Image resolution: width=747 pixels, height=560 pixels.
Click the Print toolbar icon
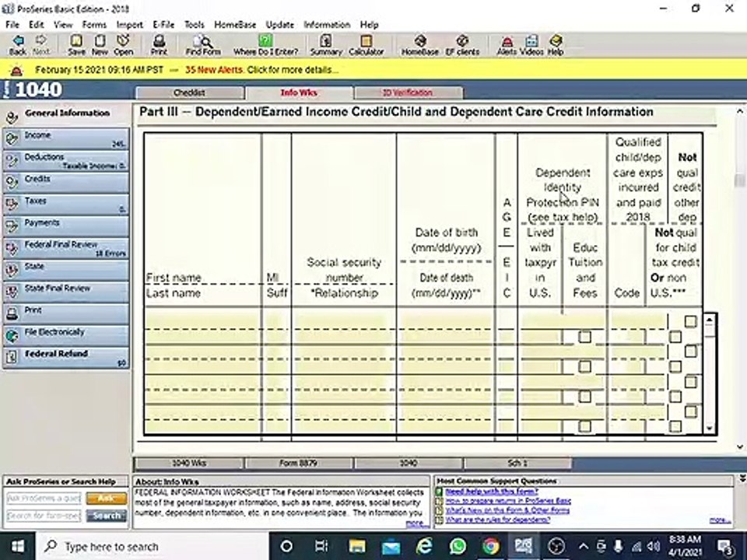159,45
